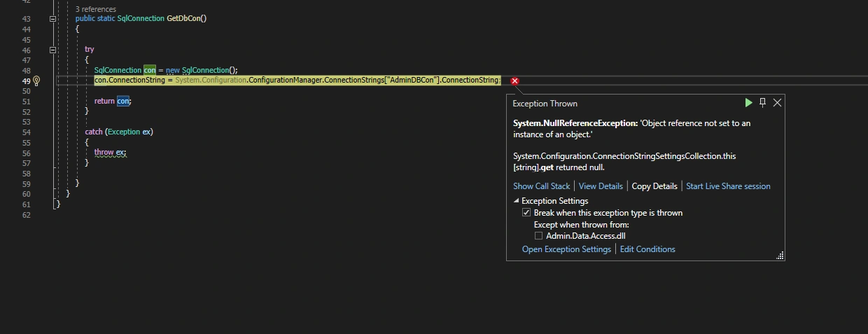868x334 pixels.
Task: Open Show Call Stack link
Action: [542, 186]
